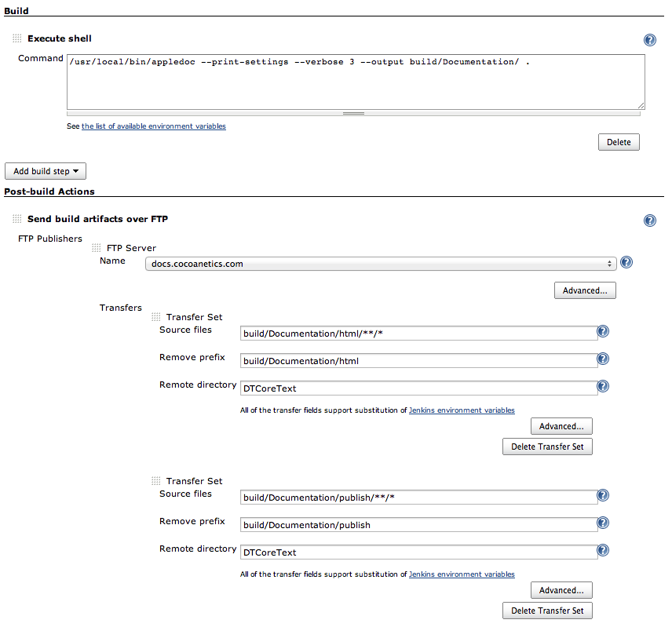Screen dimensions: 672x627
Task: Grab the FTP Server drag handle
Action: [96, 248]
